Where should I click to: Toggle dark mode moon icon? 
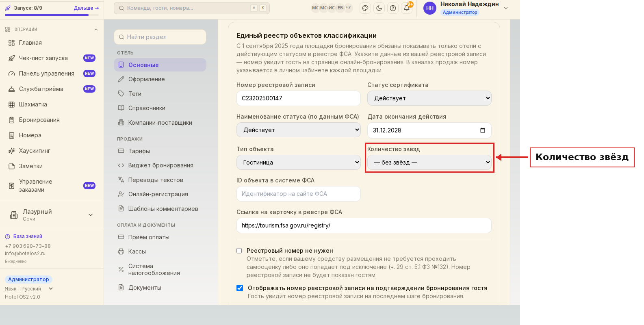pos(379,8)
